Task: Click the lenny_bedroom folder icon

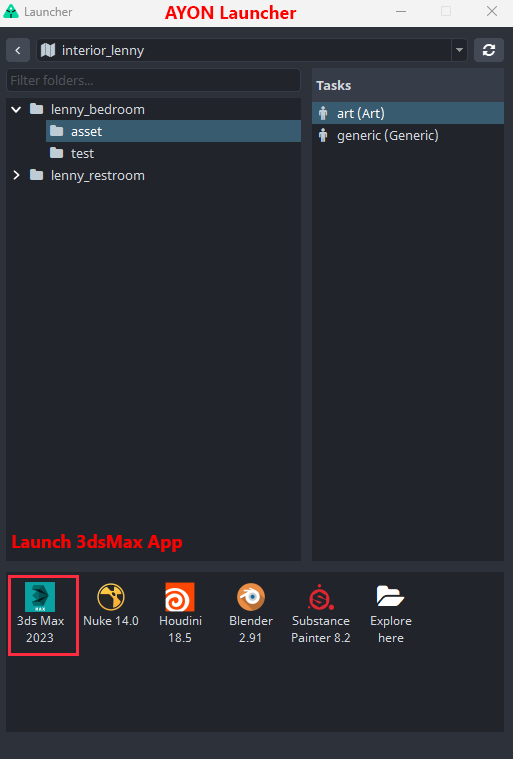Action: pyautogui.click(x=36, y=108)
